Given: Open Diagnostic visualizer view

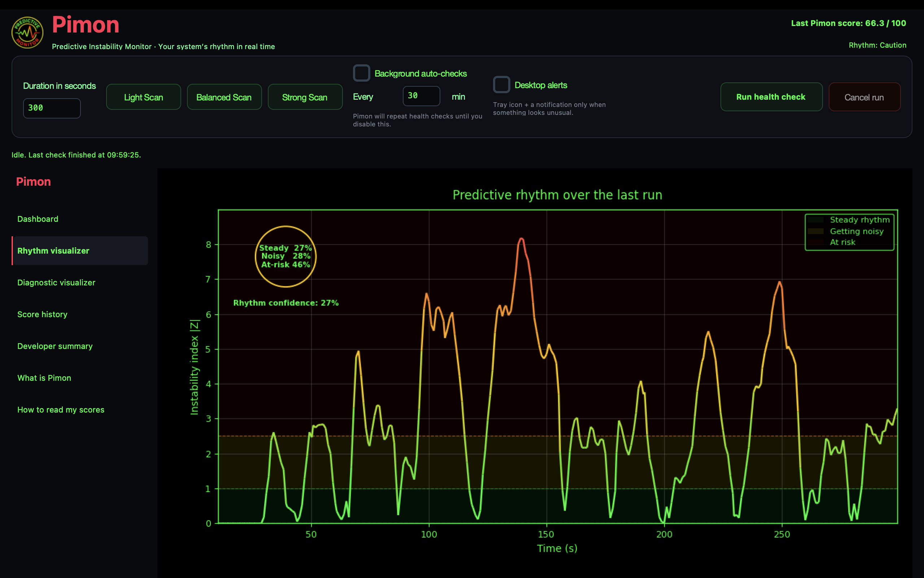Looking at the screenshot, I should pyautogui.click(x=80, y=282).
